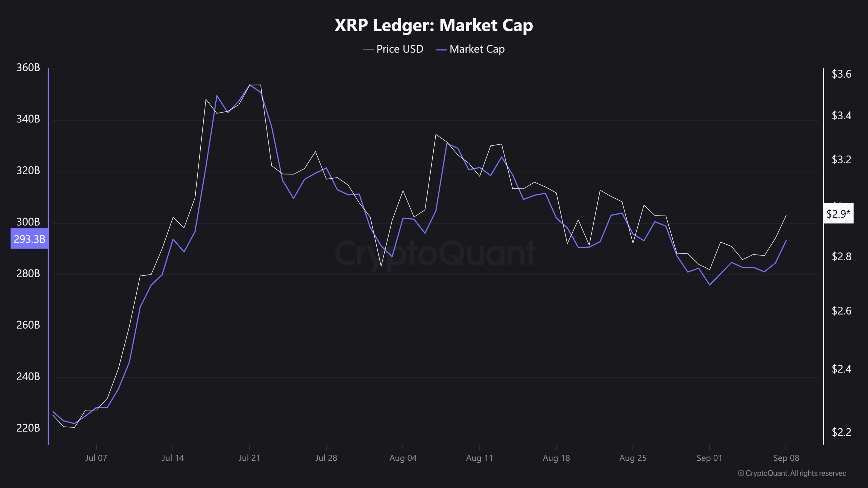868x488 pixels.
Task: Select the Aug 25 date tick
Action: 633,458
